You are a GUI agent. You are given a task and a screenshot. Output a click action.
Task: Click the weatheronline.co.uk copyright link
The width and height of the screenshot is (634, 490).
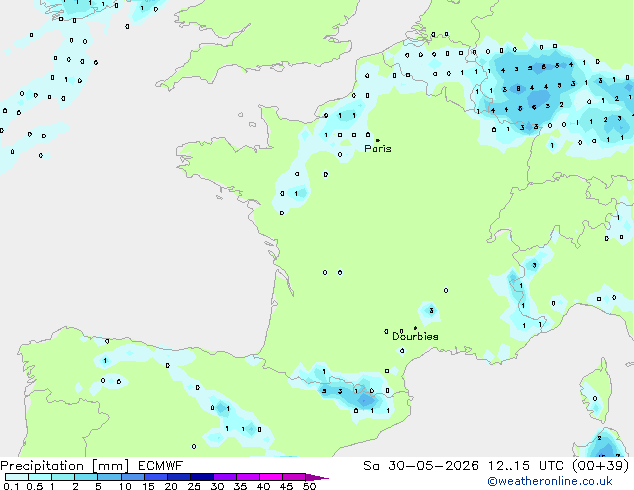[550, 481]
